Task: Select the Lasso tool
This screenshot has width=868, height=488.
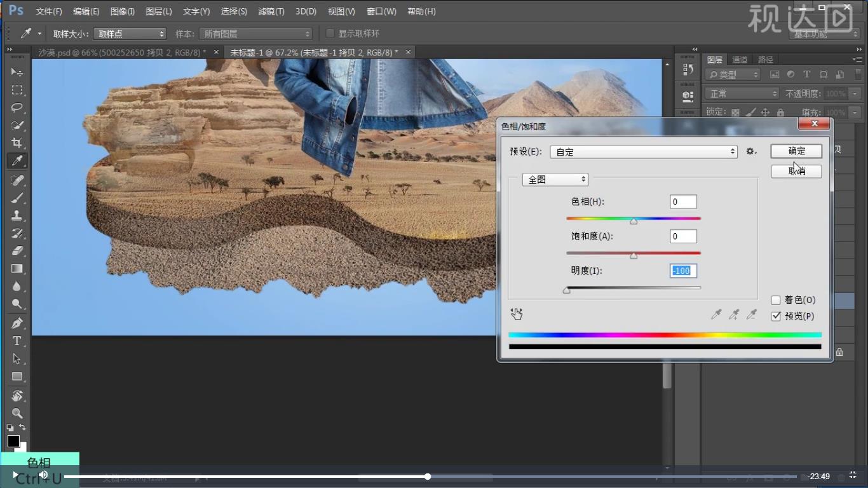Action: tap(17, 107)
